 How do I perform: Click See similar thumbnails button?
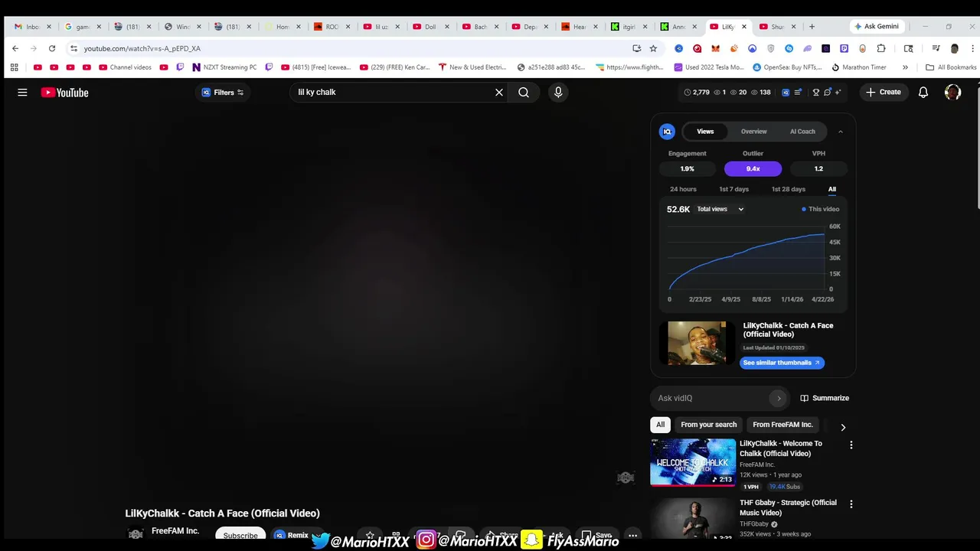(782, 363)
